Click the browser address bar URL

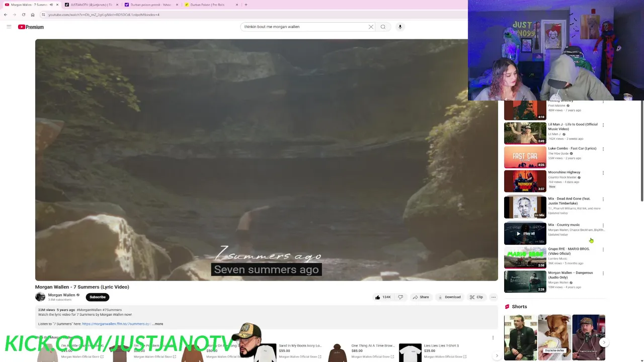click(x=104, y=15)
